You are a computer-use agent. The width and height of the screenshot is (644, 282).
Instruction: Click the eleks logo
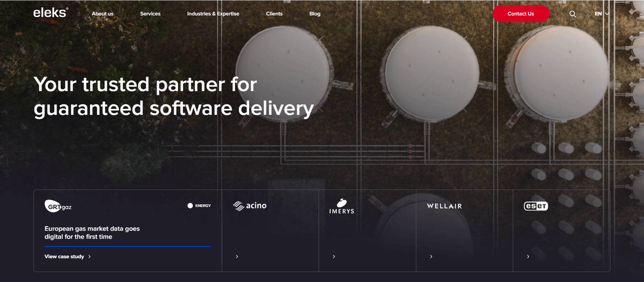(50, 13)
